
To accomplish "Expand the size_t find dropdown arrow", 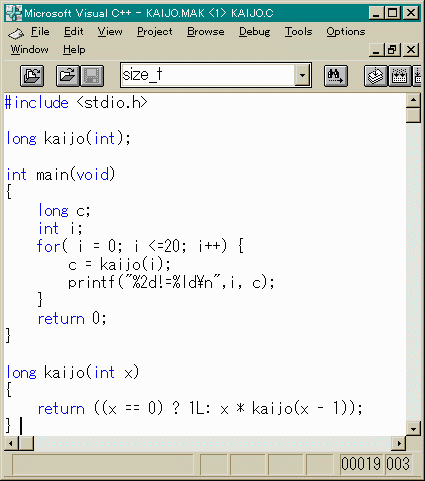I will [302, 75].
